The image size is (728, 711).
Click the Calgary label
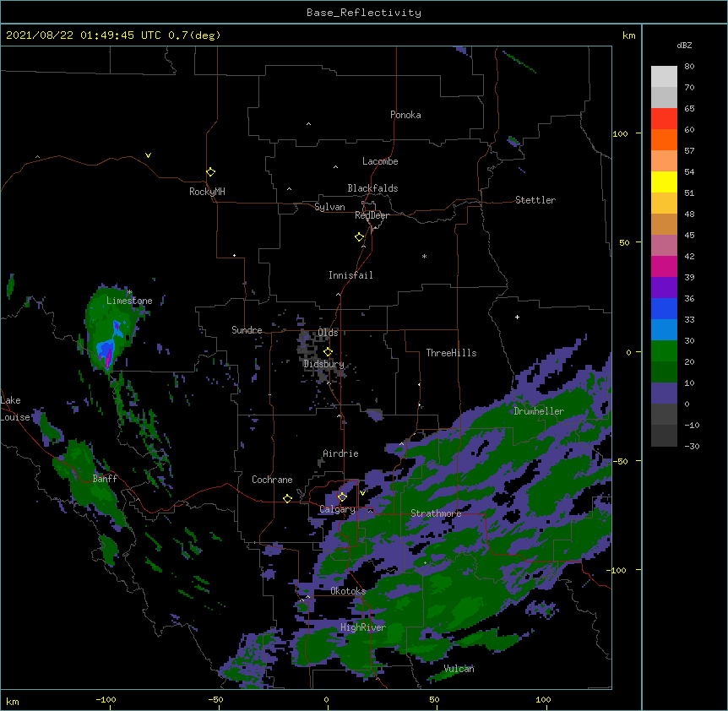point(337,509)
